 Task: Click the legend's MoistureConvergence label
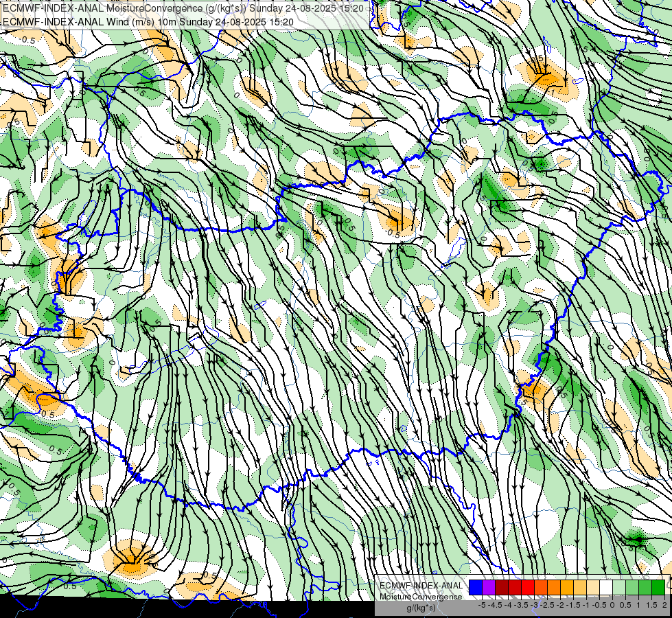tap(421, 597)
